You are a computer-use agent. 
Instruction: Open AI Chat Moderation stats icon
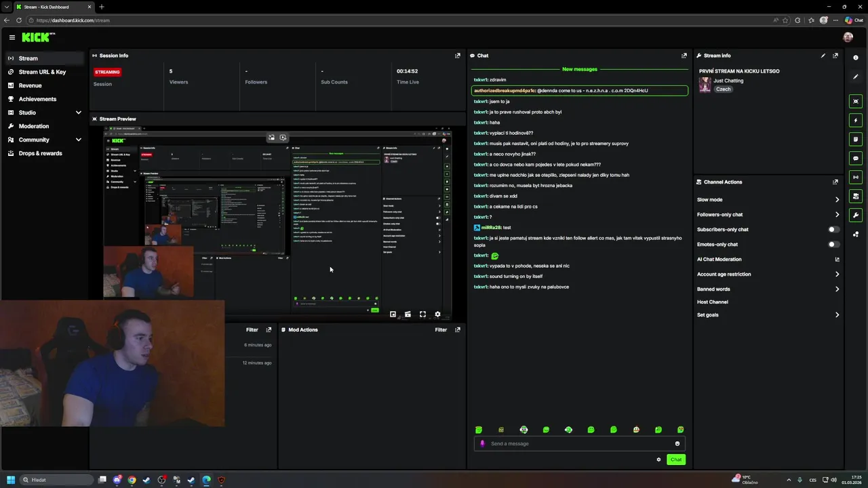837,259
